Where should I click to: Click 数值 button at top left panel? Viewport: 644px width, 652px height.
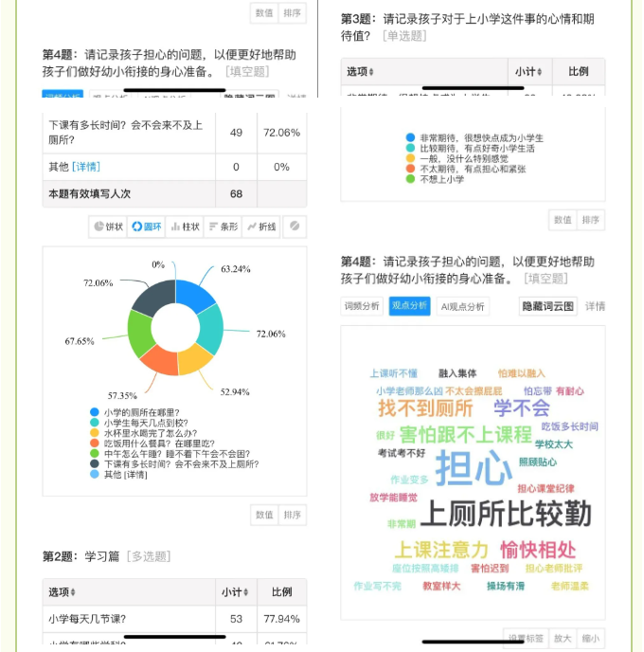[x=264, y=13]
